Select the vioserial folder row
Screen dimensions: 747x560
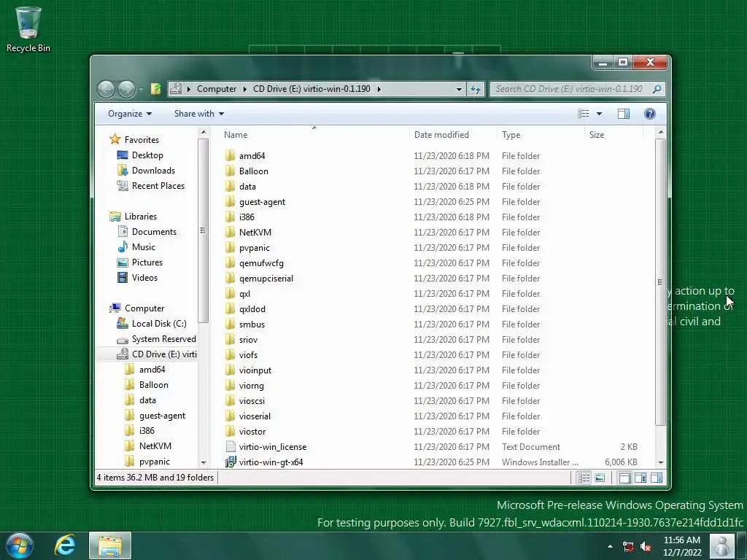tap(431, 416)
